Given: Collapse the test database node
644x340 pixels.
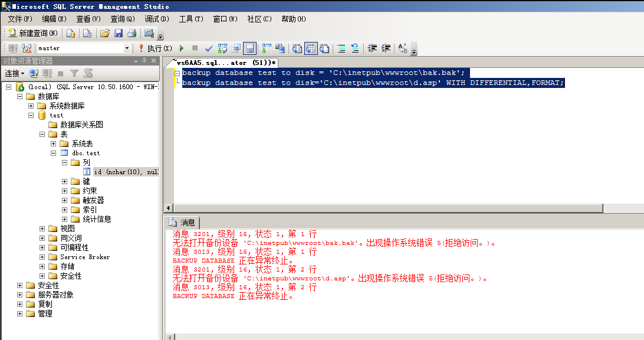Looking at the screenshot, I should [x=31, y=115].
